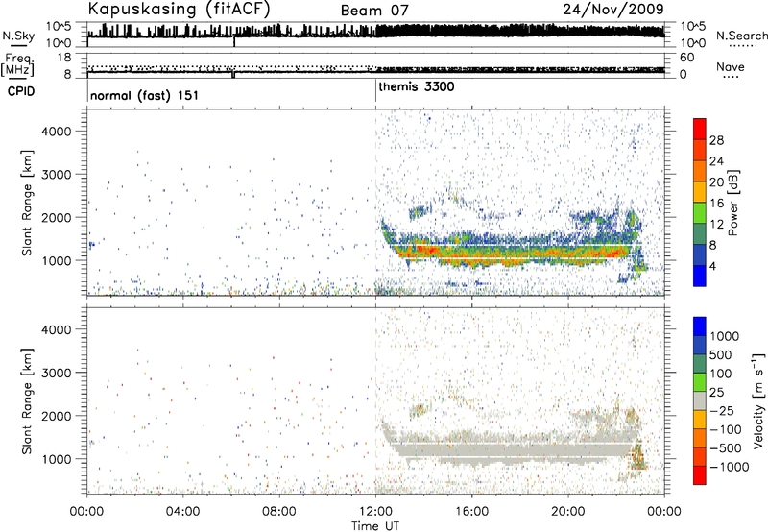
Task: Click the 4000 tick on the power panel
Action: tap(56, 132)
